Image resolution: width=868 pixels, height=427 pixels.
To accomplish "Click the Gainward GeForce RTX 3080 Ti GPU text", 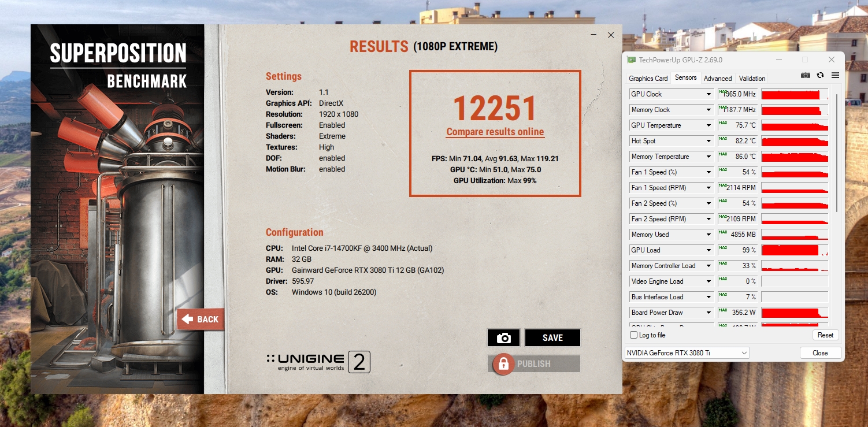I will coord(368,270).
